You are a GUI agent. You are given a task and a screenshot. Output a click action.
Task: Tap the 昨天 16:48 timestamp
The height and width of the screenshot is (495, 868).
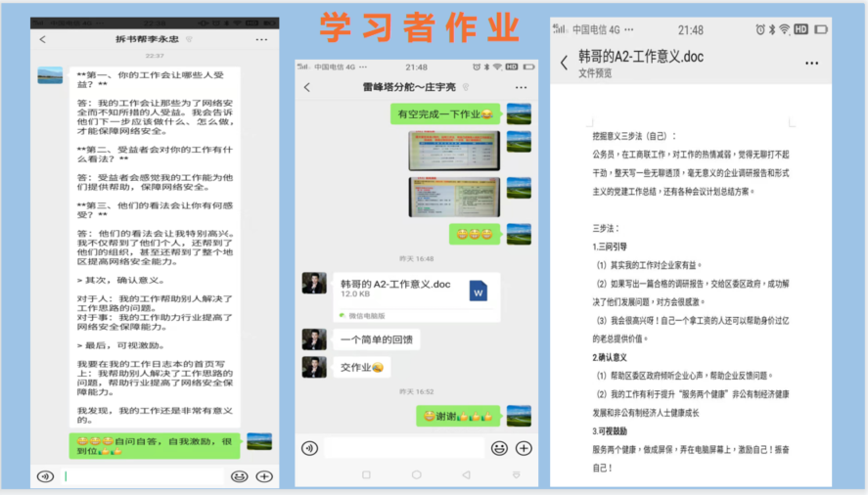416,258
